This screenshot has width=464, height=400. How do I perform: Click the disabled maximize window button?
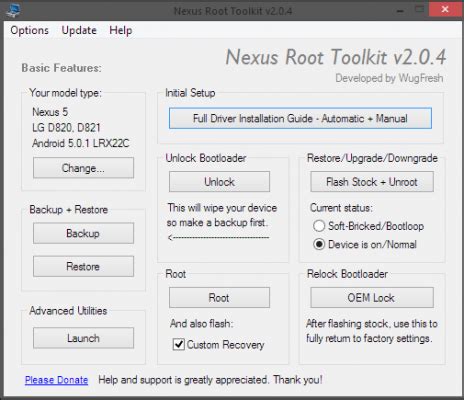pos(419,10)
